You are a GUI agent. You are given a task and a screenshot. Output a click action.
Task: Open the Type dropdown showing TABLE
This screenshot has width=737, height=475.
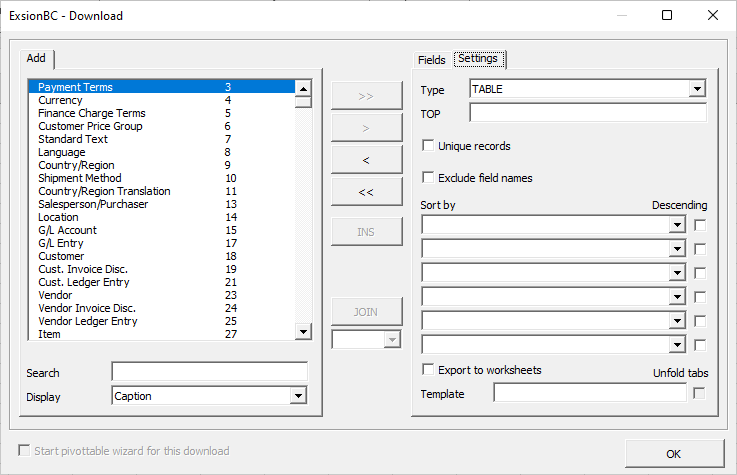tap(697, 89)
